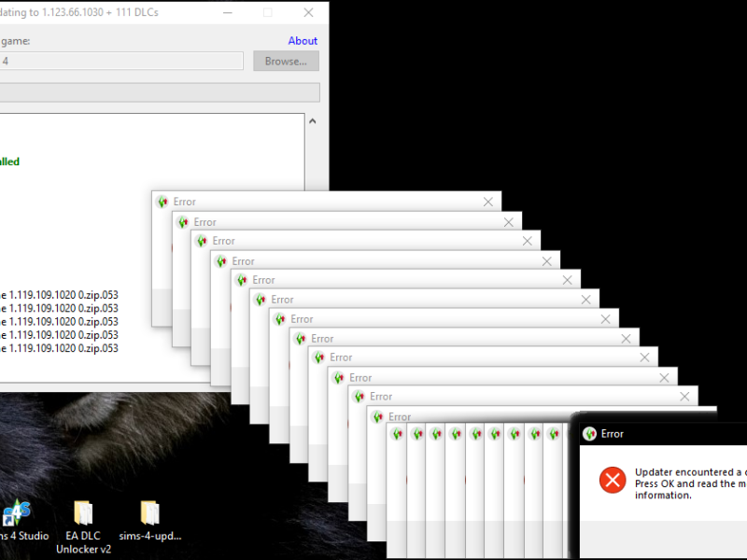Click the game folder path field
Screen dimensions: 747x560
[x=121, y=62]
